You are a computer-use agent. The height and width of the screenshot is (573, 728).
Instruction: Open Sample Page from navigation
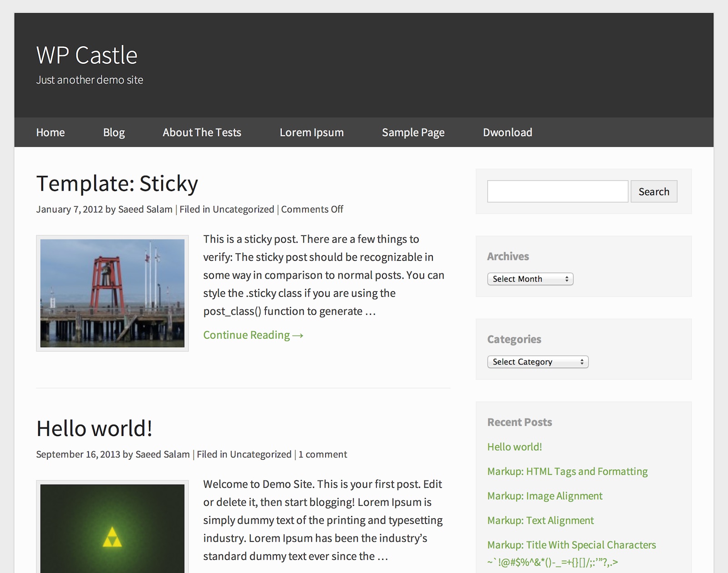coord(413,132)
